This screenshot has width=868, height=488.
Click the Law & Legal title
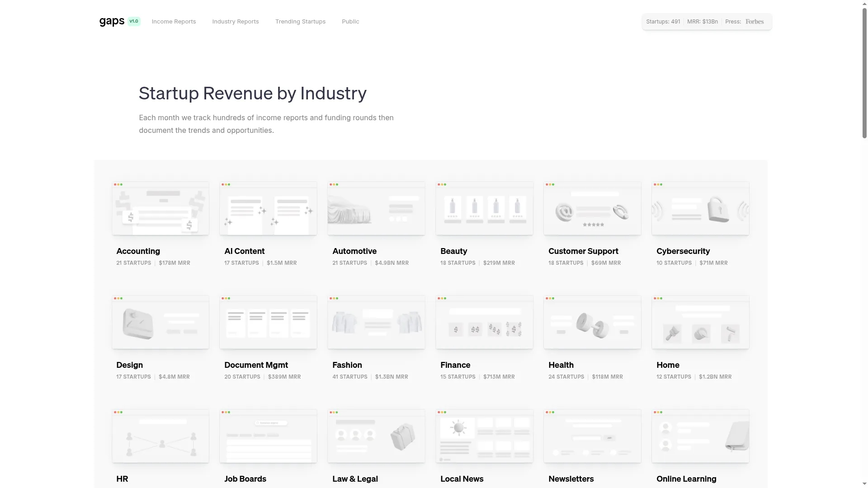pyautogui.click(x=355, y=479)
